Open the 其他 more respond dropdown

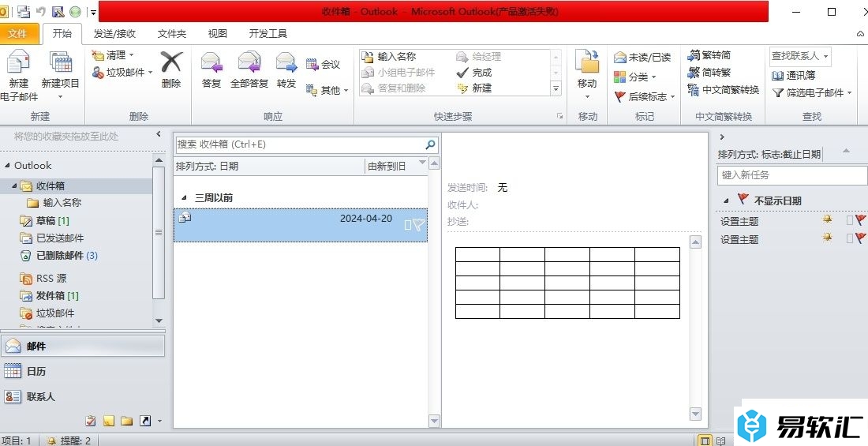tap(327, 90)
